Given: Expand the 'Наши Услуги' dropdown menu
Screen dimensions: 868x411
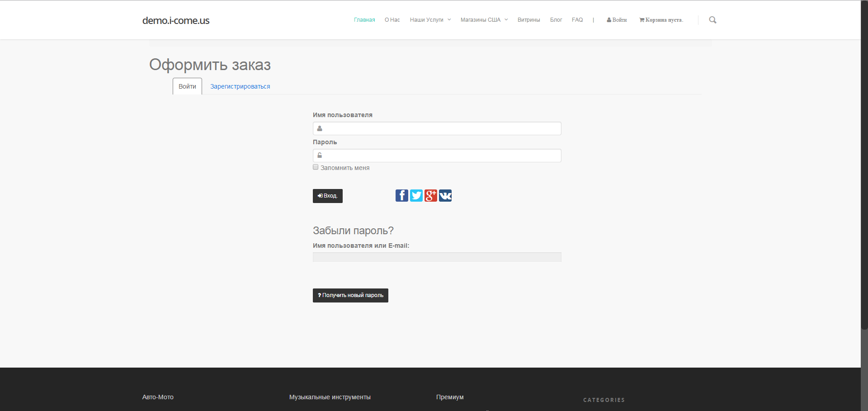Looking at the screenshot, I should (x=430, y=20).
